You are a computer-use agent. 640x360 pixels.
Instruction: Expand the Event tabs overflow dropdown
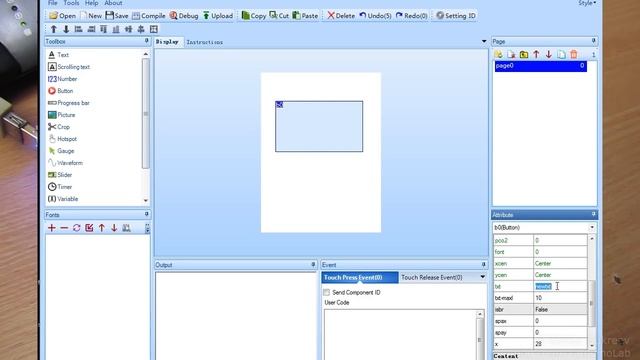[482, 277]
